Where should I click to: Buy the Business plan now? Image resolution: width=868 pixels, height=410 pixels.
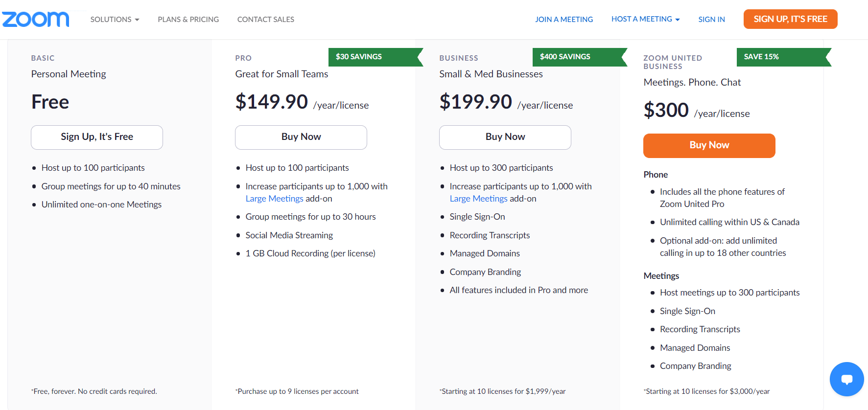pyautogui.click(x=505, y=137)
